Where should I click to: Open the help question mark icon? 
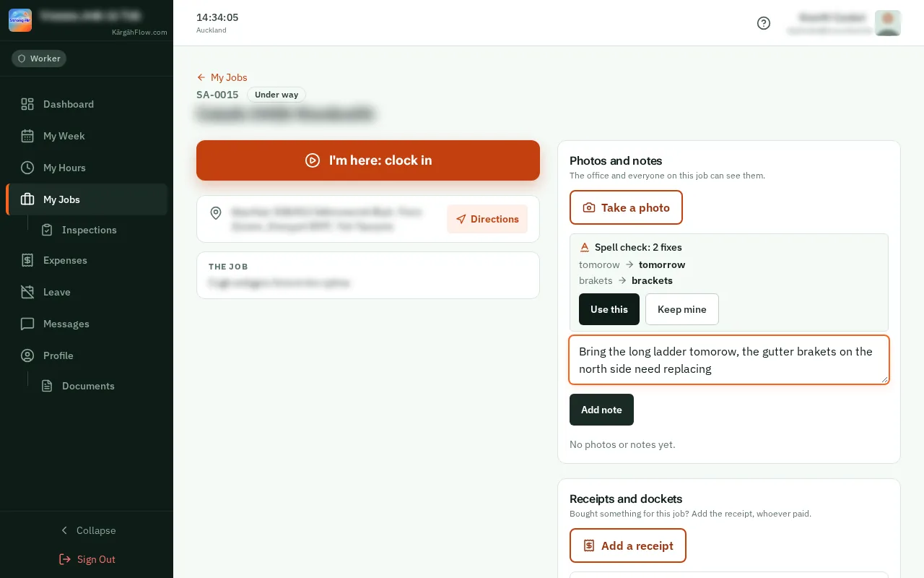coord(764,23)
